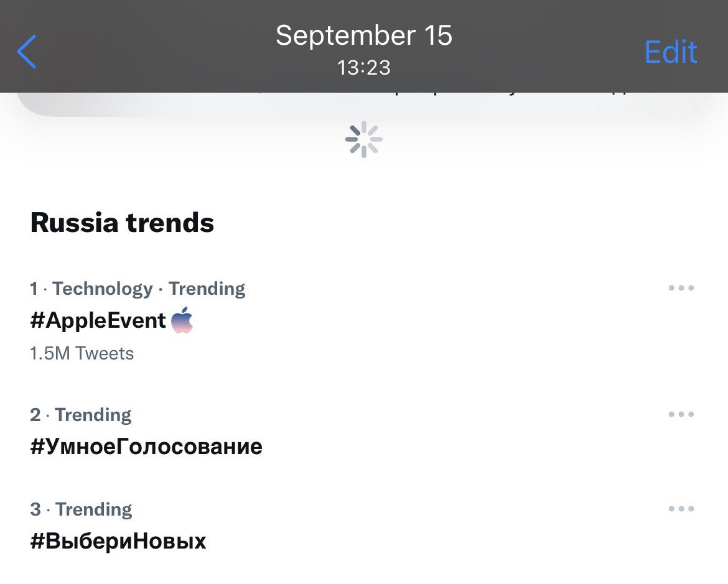Open more options for #ВыбериНовых trend

coord(681,509)
